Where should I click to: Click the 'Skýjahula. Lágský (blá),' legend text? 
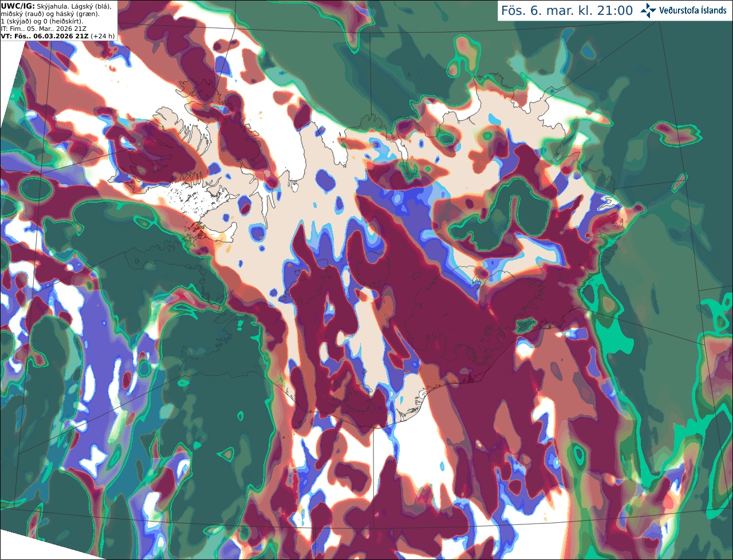(73, 6)
